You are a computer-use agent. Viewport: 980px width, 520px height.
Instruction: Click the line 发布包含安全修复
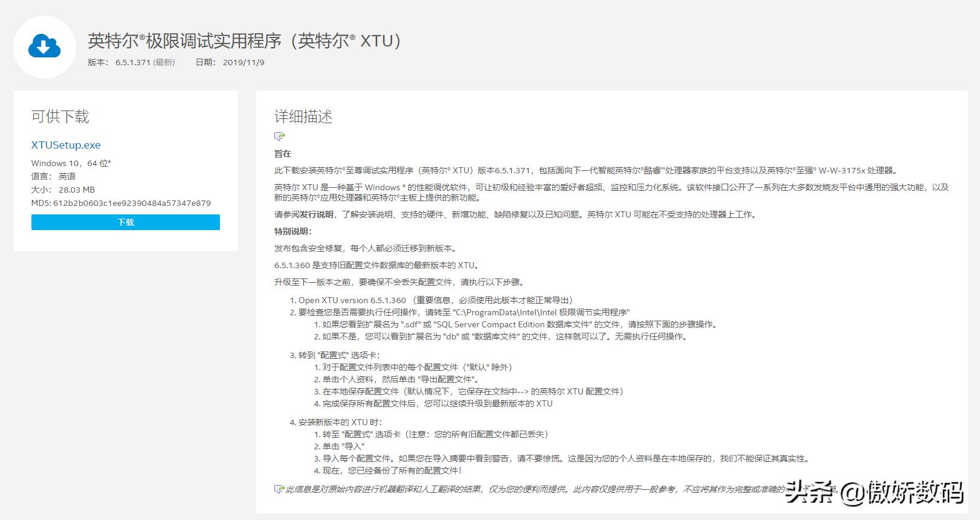pyautogui.click(x=366, y=248)
